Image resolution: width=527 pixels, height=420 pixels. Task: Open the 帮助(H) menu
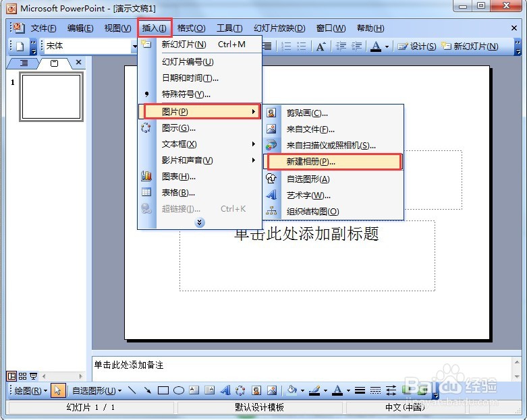(370, 28)
